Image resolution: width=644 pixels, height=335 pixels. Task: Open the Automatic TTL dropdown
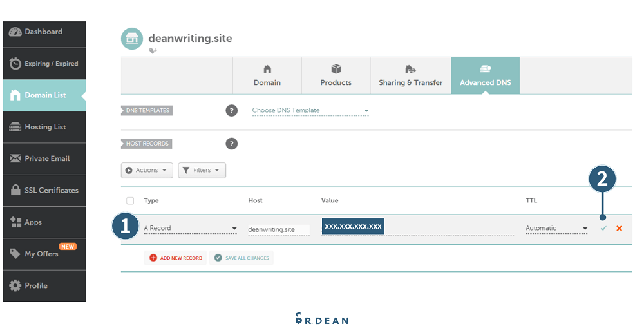pyautogui.click(x=556, y=229)
